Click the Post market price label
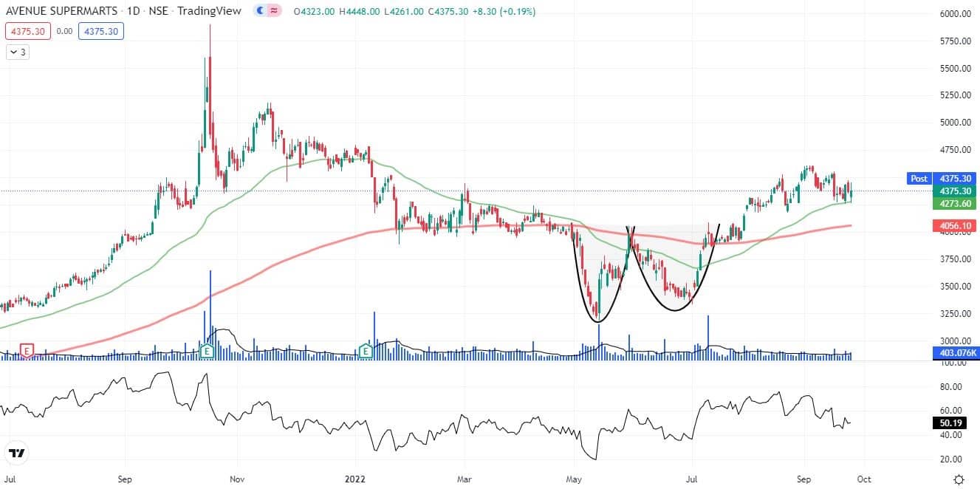 click(919, 178)
